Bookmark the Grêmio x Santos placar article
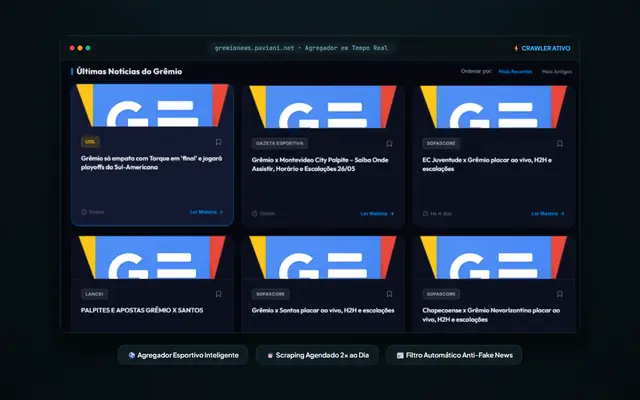Viewport: 640px width, 400px height. pyautogui.click(x=389, y=294)
